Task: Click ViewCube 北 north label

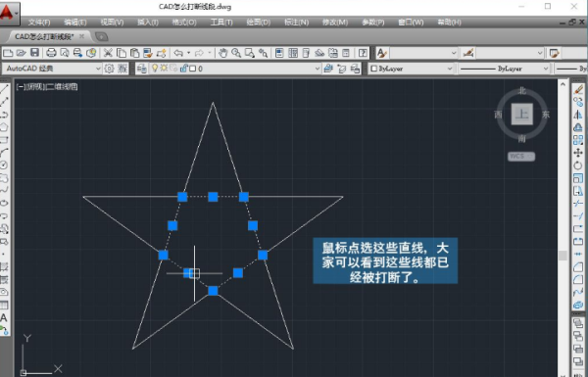Action: tap(522, 91)
